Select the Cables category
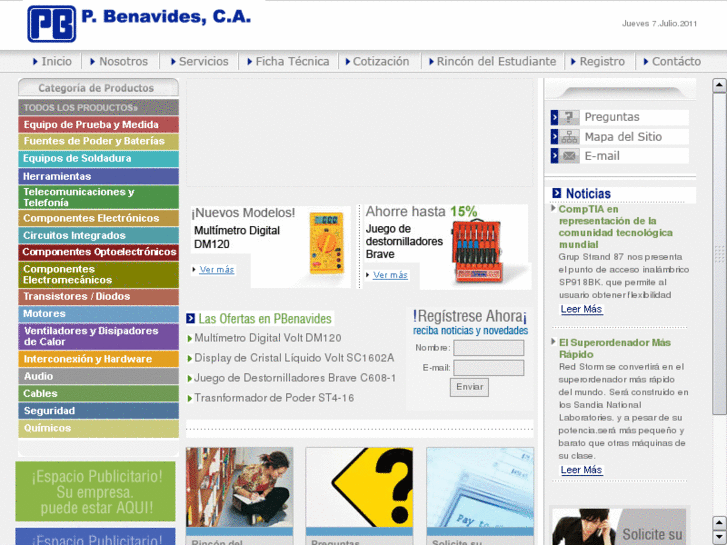 (98, 393)
